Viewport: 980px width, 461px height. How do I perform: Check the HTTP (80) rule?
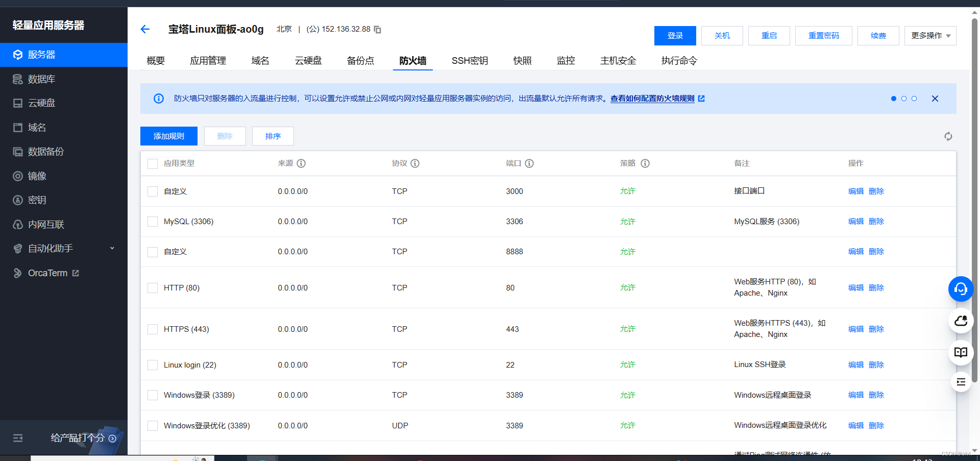tap(153, 288)
